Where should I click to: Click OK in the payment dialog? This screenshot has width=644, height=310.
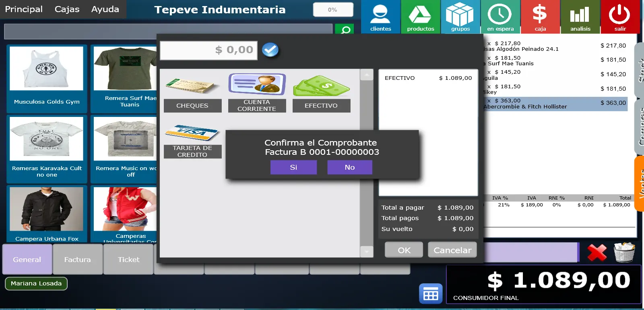tap(404, 250)
